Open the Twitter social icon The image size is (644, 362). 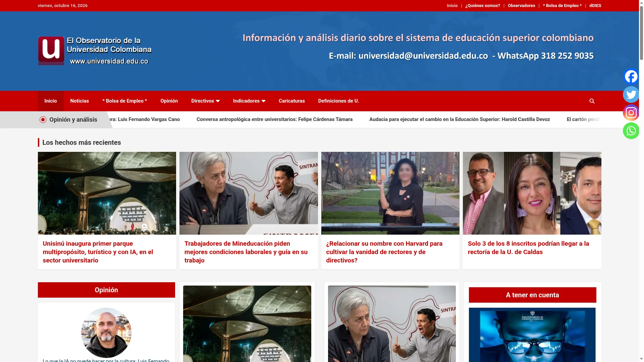pos(631,95)
